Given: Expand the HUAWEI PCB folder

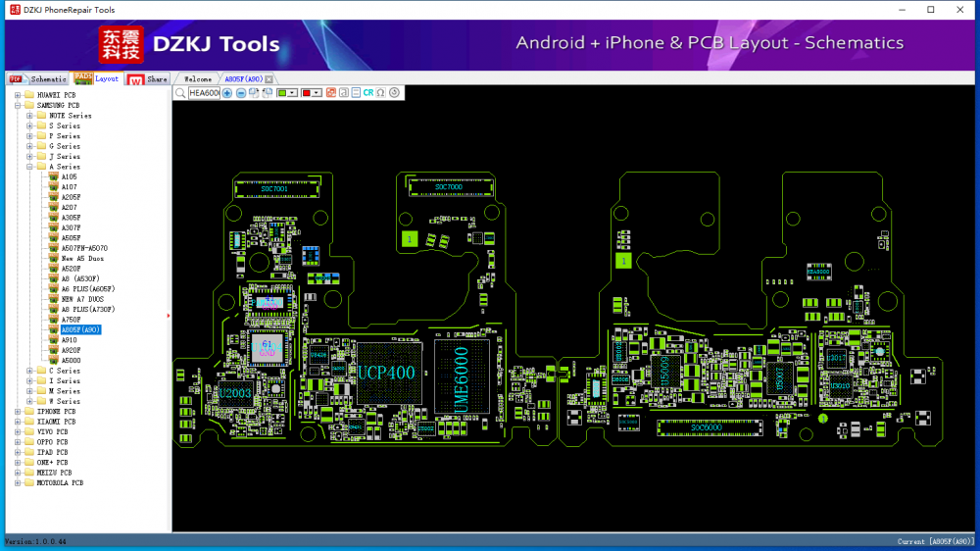Looking at the screenshot, I should pyautogui.click(x=18, y=95).
